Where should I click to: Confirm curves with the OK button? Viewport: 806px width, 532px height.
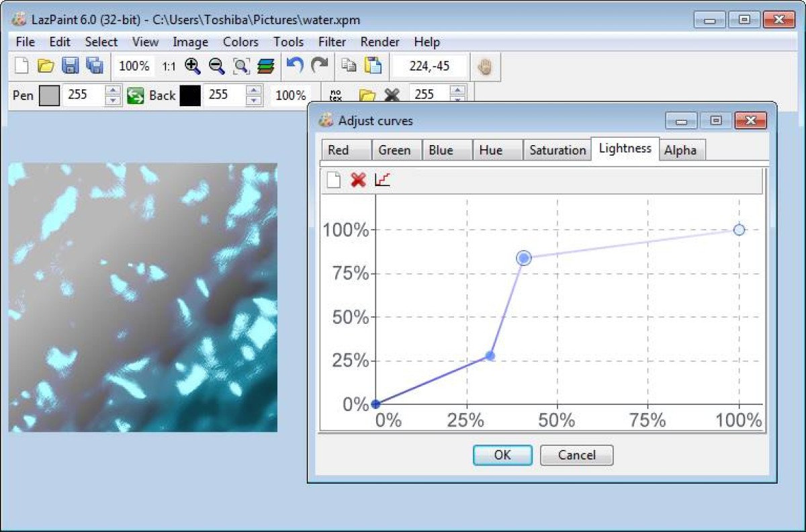pos(502,455)
